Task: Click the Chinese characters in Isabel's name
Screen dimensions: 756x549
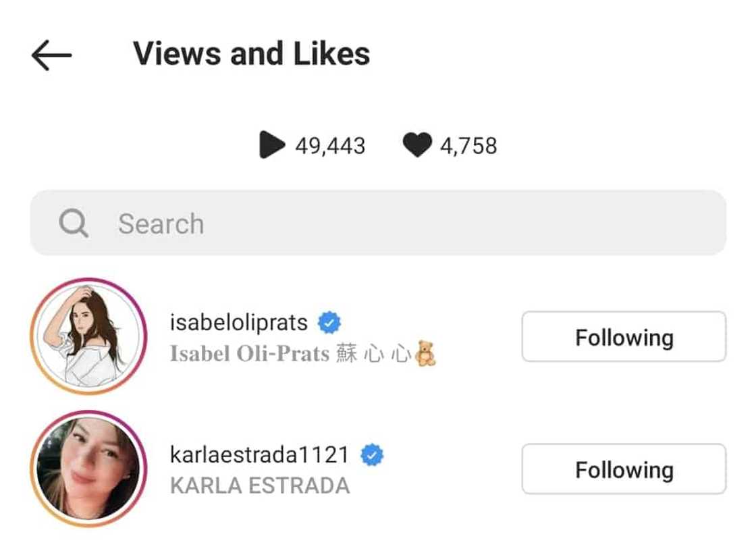Action: click(374, 354)
